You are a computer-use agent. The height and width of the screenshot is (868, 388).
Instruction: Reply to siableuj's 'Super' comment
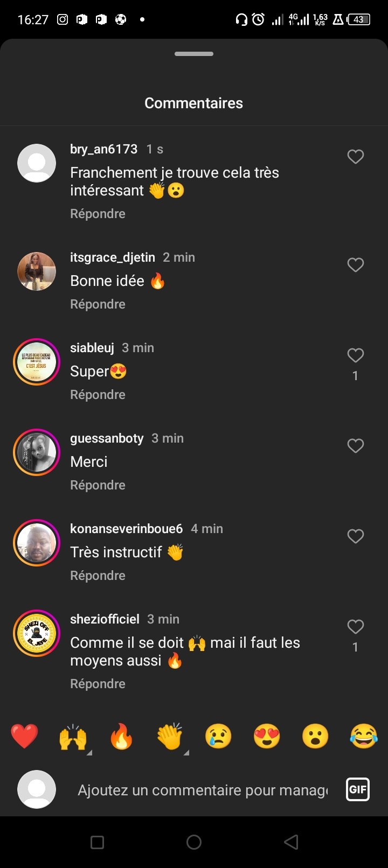(98, 395)
